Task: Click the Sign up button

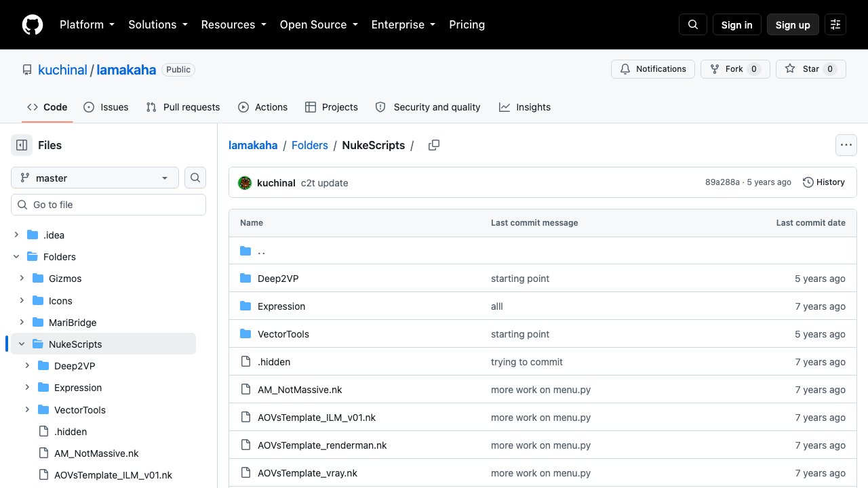Action: 793,25
